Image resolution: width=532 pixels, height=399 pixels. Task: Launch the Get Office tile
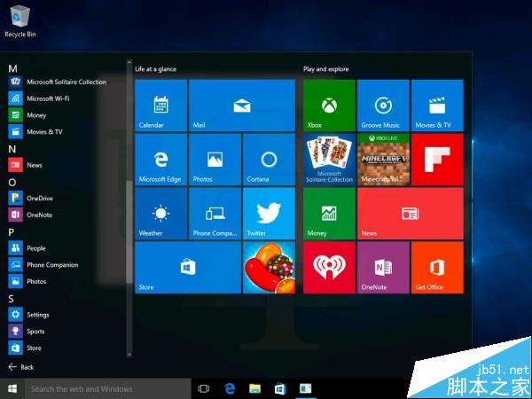437,268
